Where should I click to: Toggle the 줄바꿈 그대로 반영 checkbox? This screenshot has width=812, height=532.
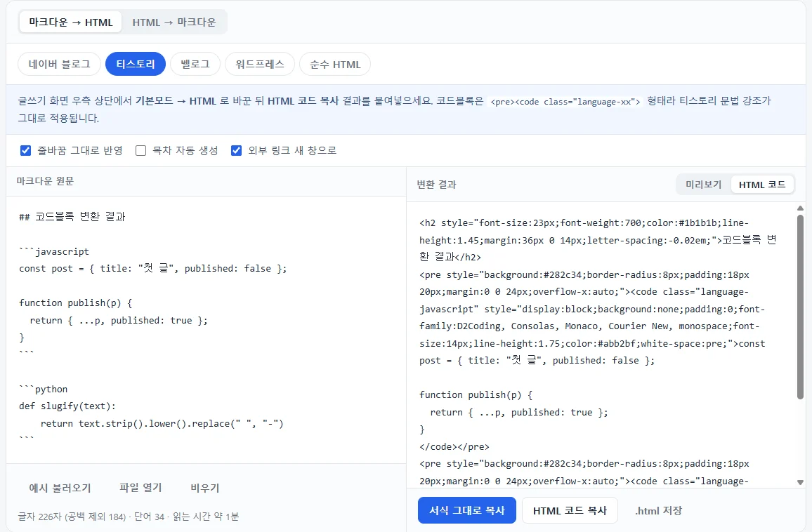click(x=25, y=151)
